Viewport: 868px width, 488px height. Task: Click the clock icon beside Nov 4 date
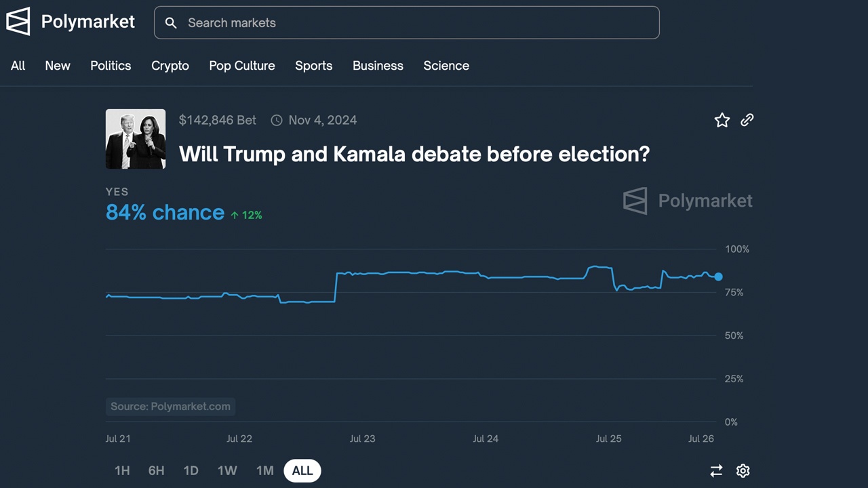[277, 120]
